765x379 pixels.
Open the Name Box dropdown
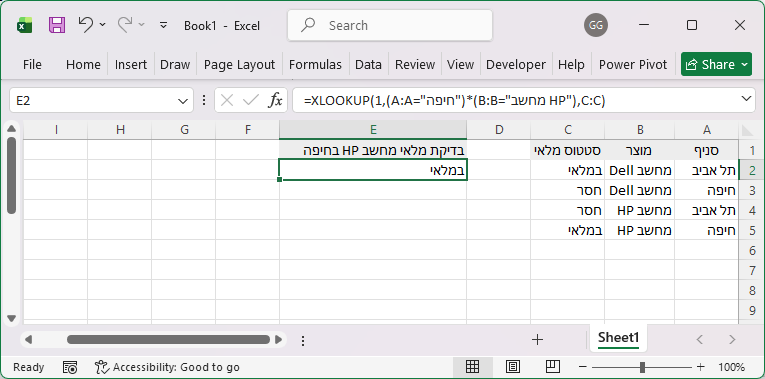[183, 101]
